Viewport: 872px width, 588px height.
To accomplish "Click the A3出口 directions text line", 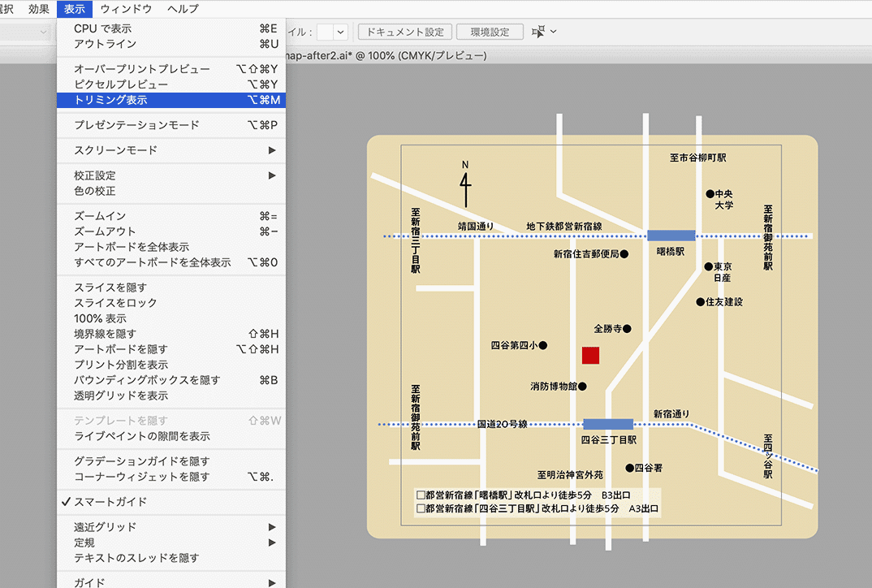I will (x=537, y=508).
